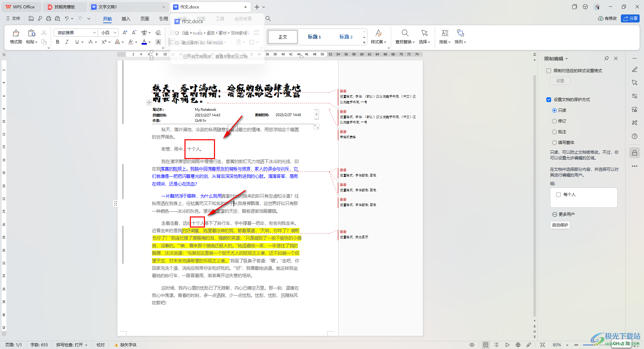Viewport: 644px width, 349px height.
Task: Click the 有修改 status button
Action: [x=607, y=18]
